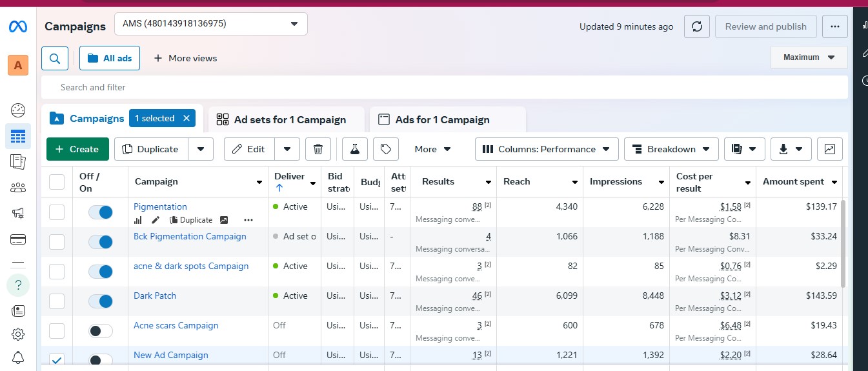
Task: Open the Breakdown dropdown
Action: pyautogui.click(x=671, y=149)
